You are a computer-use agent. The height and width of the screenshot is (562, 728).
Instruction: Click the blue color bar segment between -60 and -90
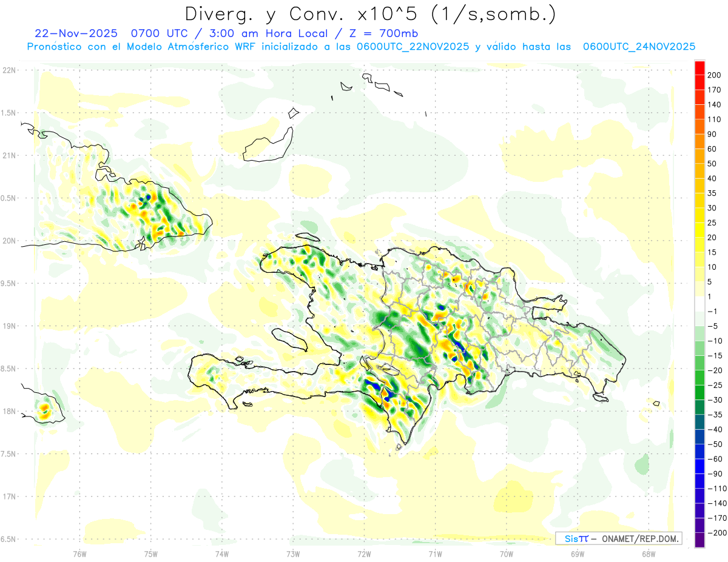(x=699, y=466)
